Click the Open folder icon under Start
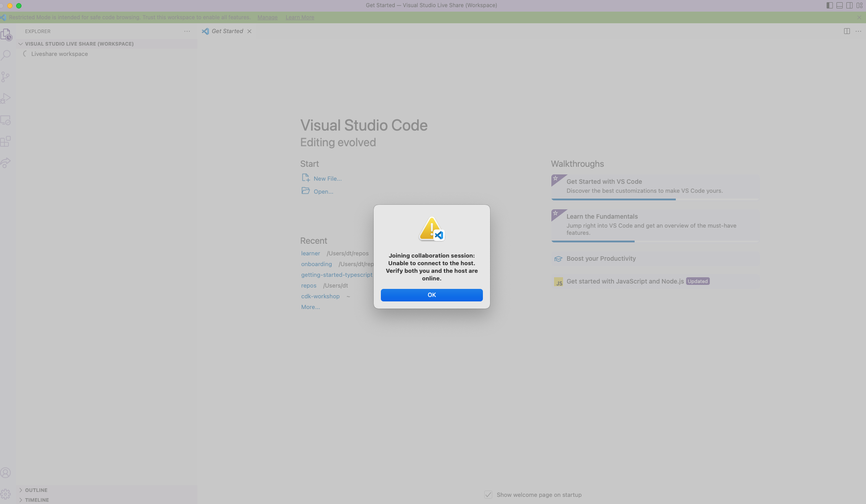The height and width of the screenshot is (504, 866). 306,191
